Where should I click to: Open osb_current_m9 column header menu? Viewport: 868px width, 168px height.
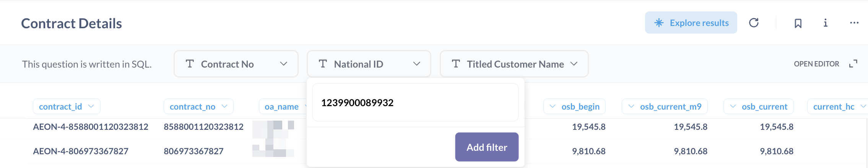pos(665,107)
